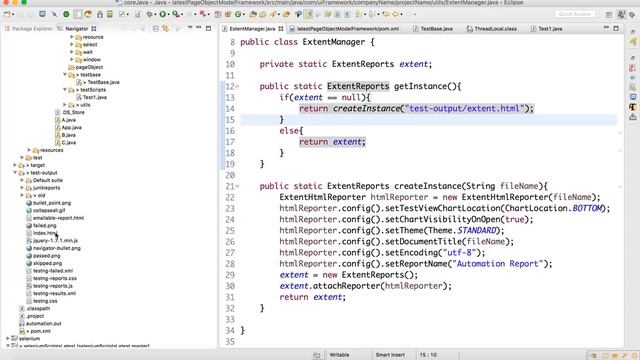The height and width of the screenshot is (360, 640).
Task: Select C.java file
Action: pos(68,143)
